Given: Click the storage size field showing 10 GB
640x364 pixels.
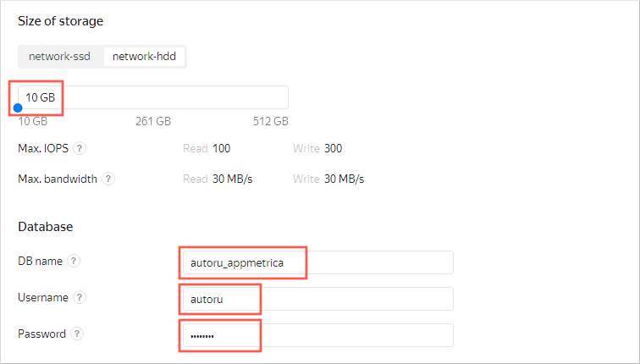Looking at the screenshot, I should point(152,97).
